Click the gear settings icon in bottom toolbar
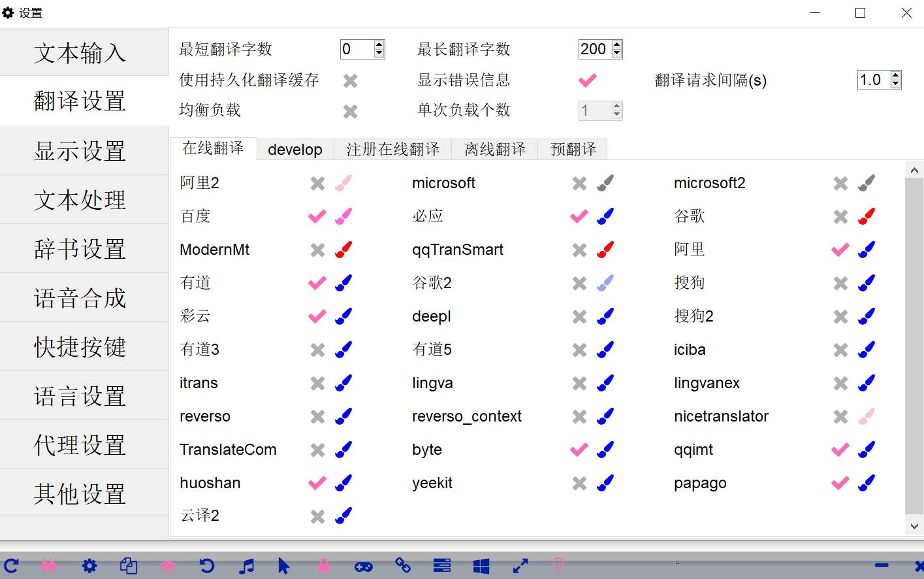The height and width of the screenshot is (579, 924). (89, 566)
